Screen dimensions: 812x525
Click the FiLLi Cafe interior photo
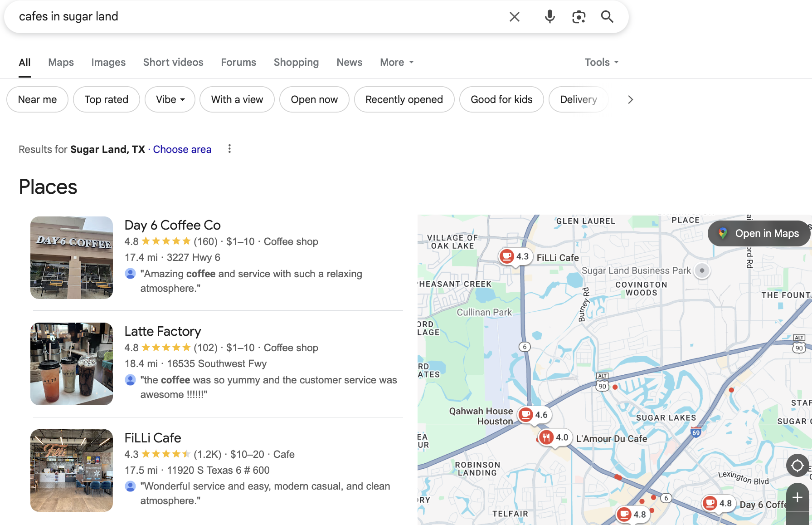72,471
